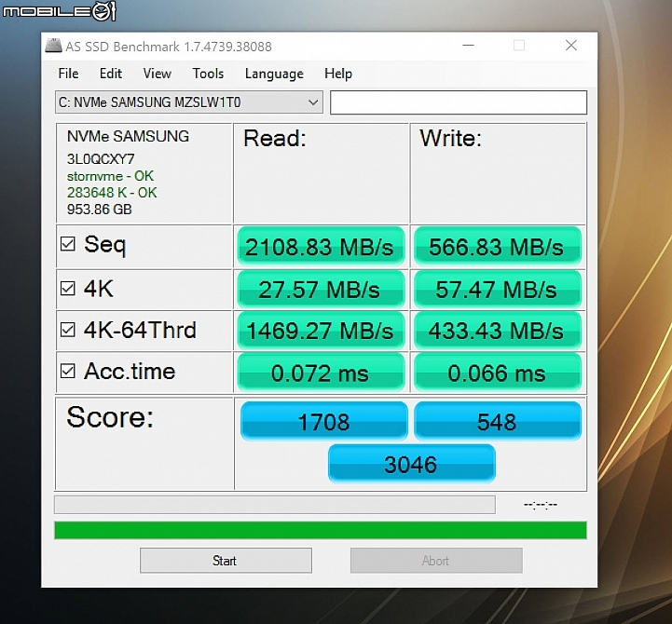Click the 4K-64Thrd read result 1469.27 MB/s
The image size is (672, 624).
pos(321,331)
